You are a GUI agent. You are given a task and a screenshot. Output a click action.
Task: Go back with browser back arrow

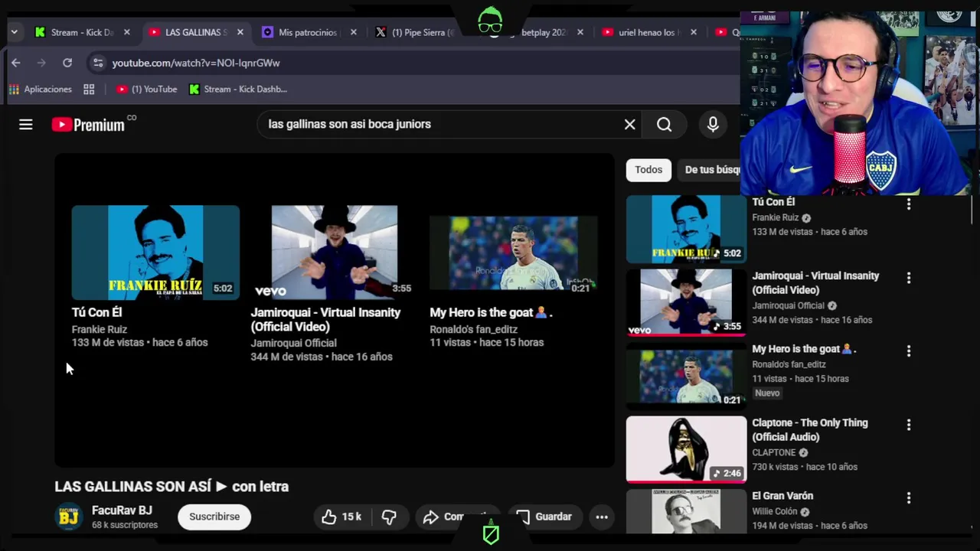[x=16, y=63]
